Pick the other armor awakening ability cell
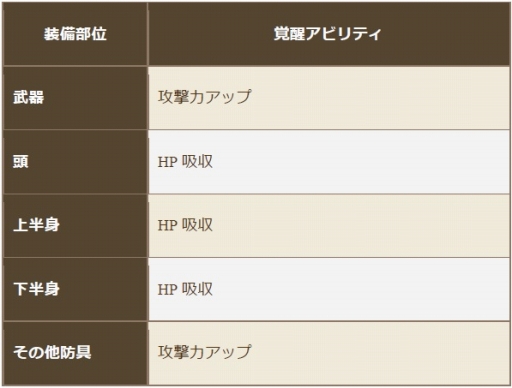Viewport: 512px width, 388px height. pos(329,353)
